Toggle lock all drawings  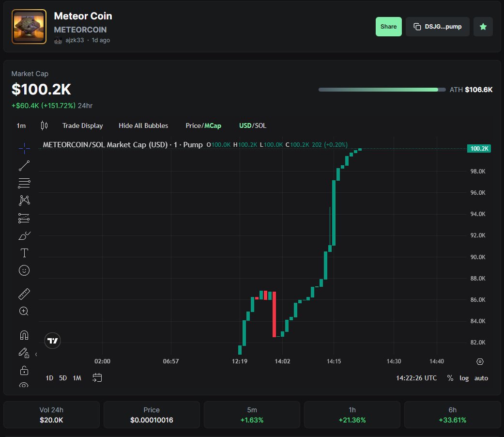pyautogui.click(x=24, y=371)
